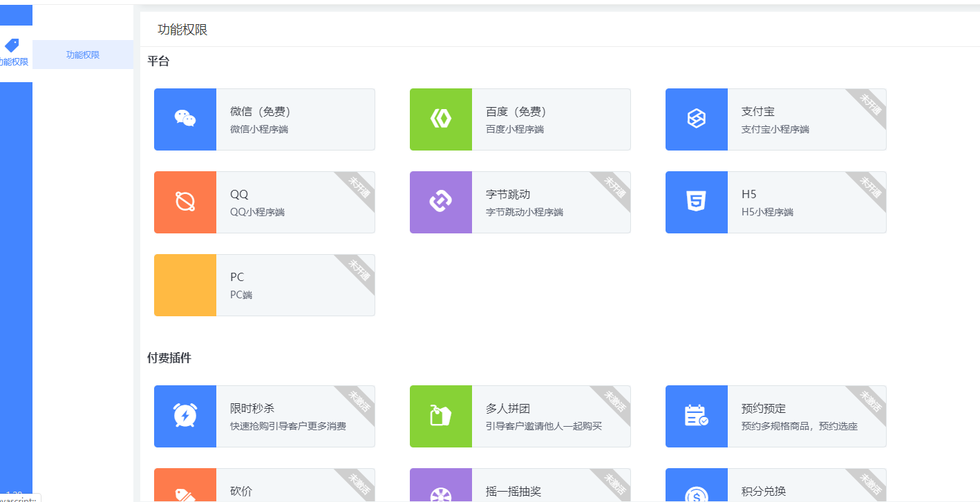This screenshot has height=502, width=980.
Task: Open the 百度（免费） card title
Action: (x=516, y=111)
